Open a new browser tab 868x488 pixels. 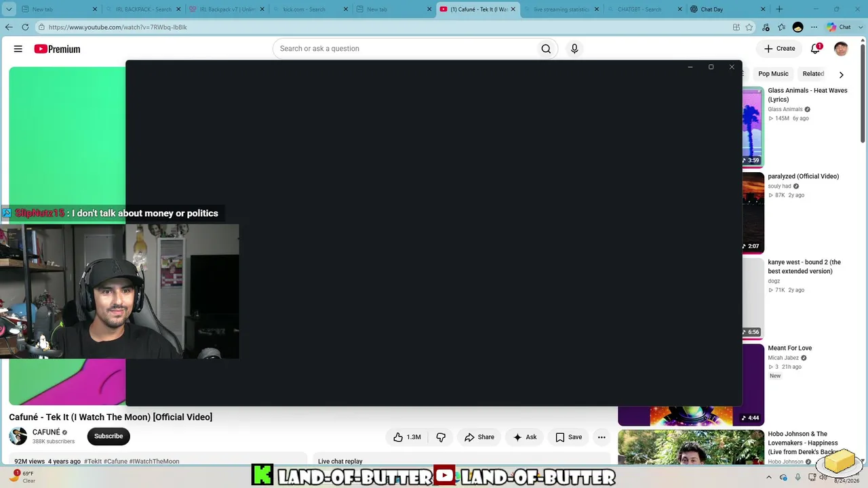(779, 9)
